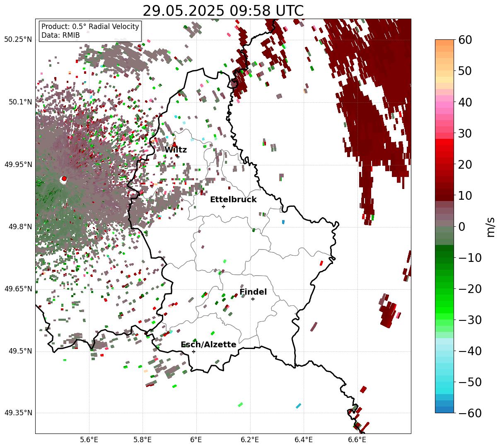Click the cross marker below Esch/Alzette
The height and width of the screenshot is (448, 500).
pyautogui.click(x=193, y=351)
